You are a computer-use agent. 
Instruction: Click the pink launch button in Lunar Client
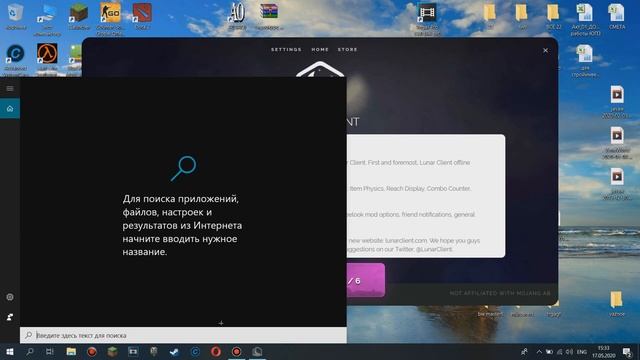pyautogui.click(x=366, y=280)
